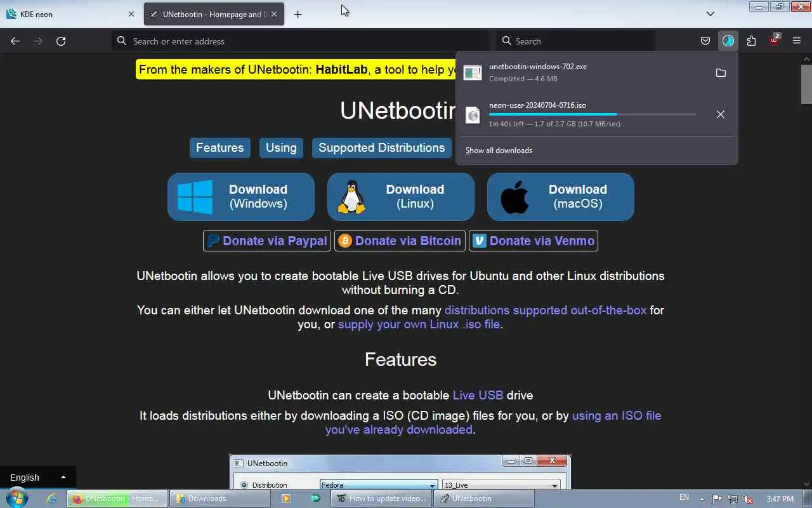Open the Windows Start menu
Screen dimensions: 812x508
click(x=17, y=498)
